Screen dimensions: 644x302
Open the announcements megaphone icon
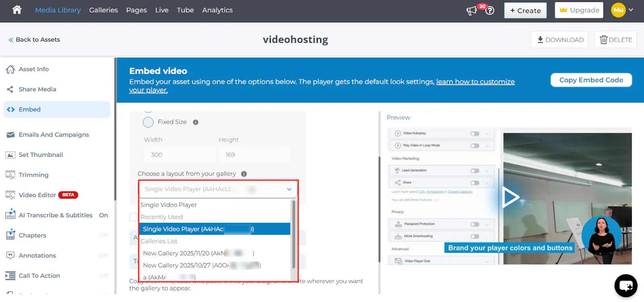coord(471,11)
